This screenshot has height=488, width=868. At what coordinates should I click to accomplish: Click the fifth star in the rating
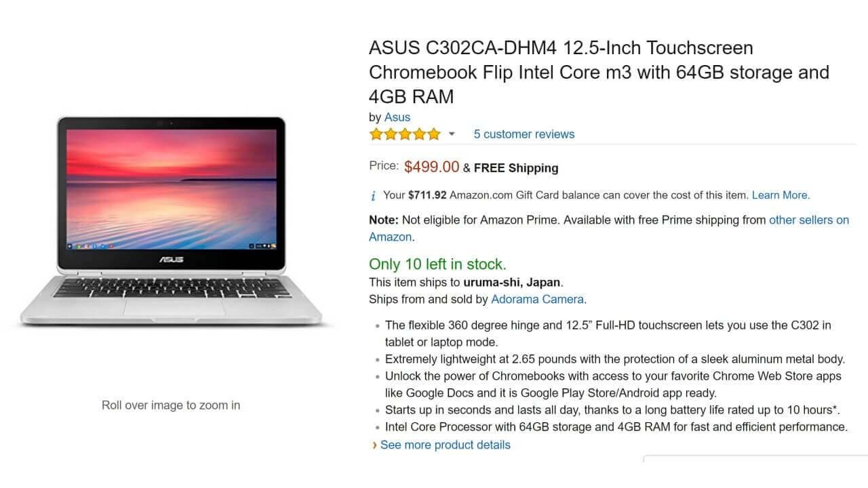point(434,134)
